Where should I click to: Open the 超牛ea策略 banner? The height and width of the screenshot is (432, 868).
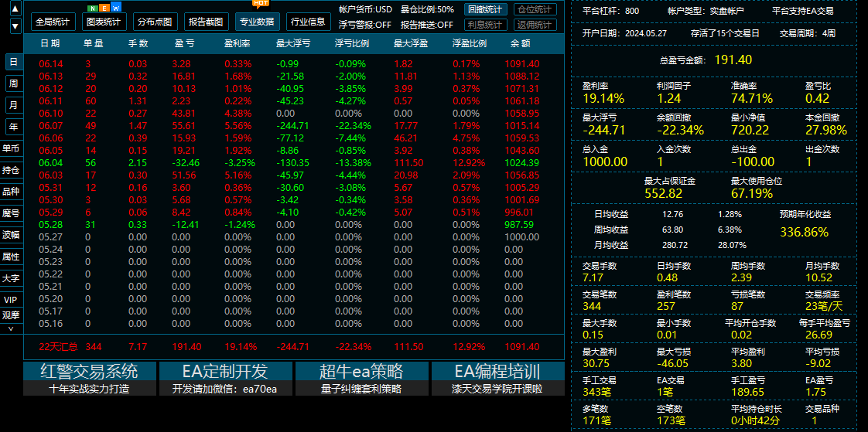tap(361, 379)
